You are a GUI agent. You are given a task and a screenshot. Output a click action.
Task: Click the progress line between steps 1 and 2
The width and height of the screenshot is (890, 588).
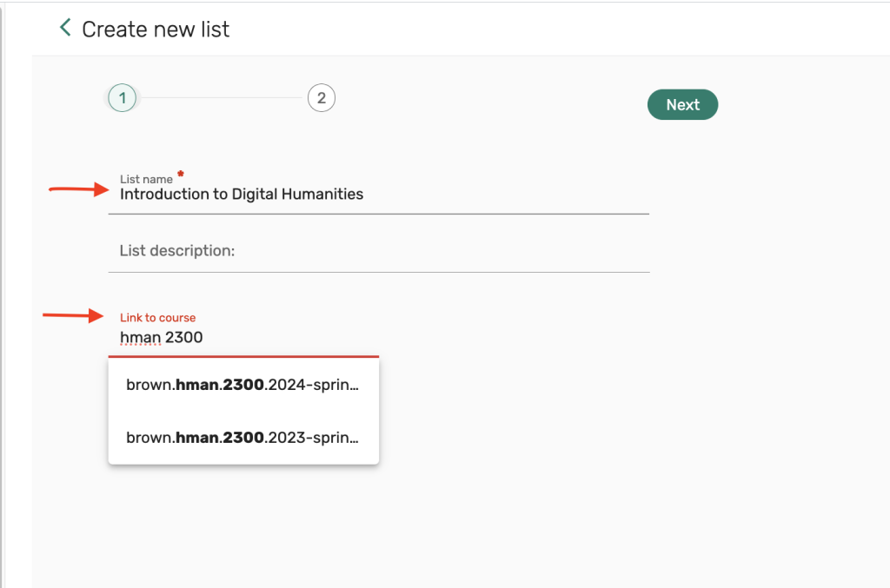222,98
